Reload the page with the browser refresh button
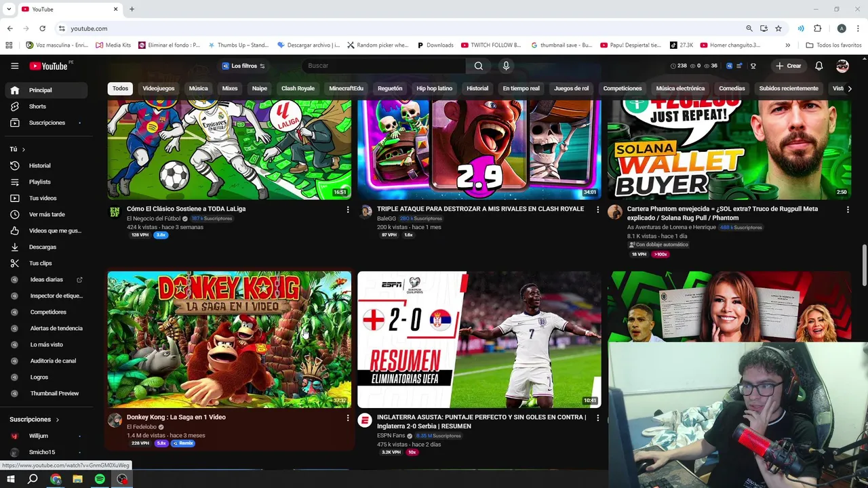 42,28
